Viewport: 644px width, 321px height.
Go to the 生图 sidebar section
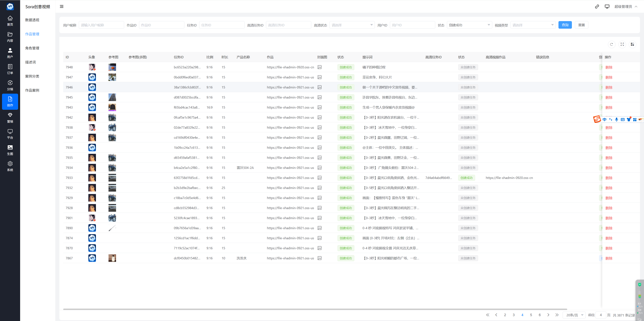click(10, 150)
